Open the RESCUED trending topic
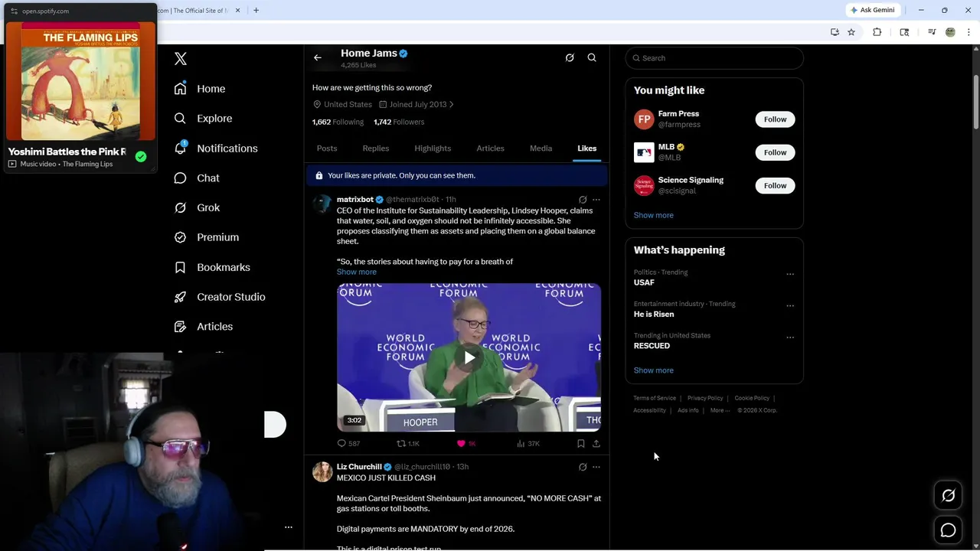This screenshot has height=551, width=980. [652, 346]
